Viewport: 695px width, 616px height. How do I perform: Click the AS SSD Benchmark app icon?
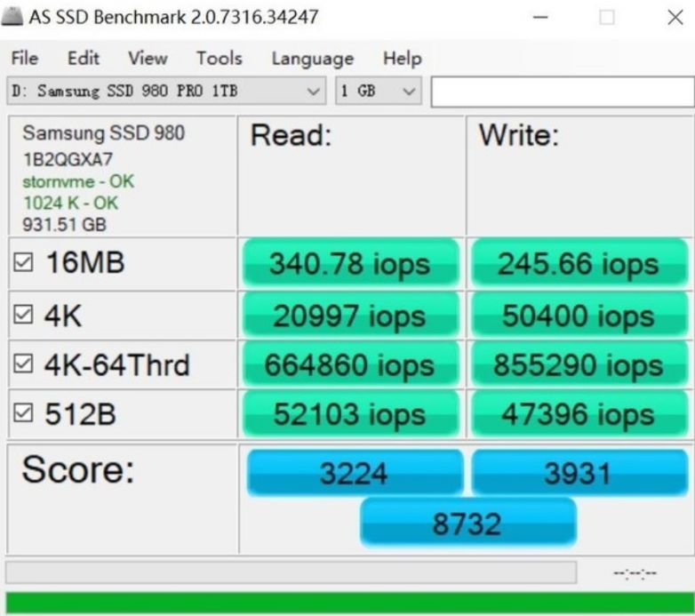pyautogui.click(x=13, y=17)
